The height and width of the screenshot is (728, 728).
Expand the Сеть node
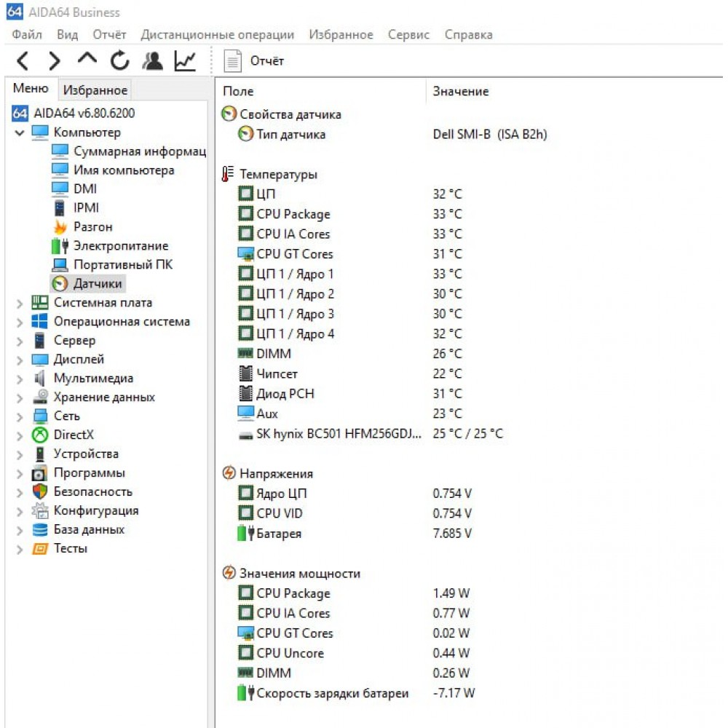[20, 417]
